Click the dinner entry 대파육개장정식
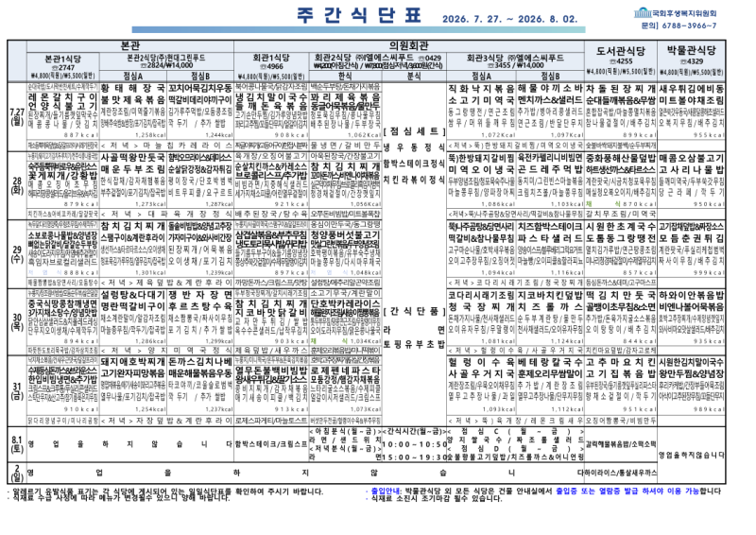The image size is (756, 535). tap(190, 214)
